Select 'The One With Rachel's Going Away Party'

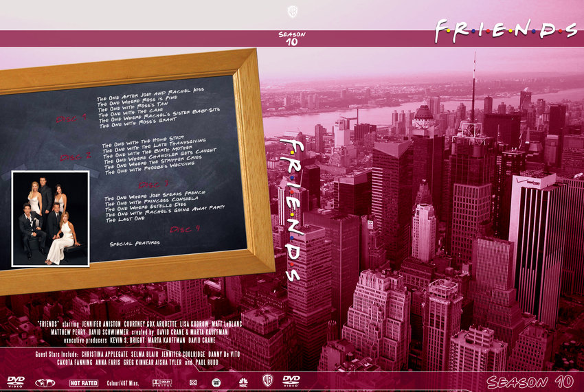[x=166, y=211]
